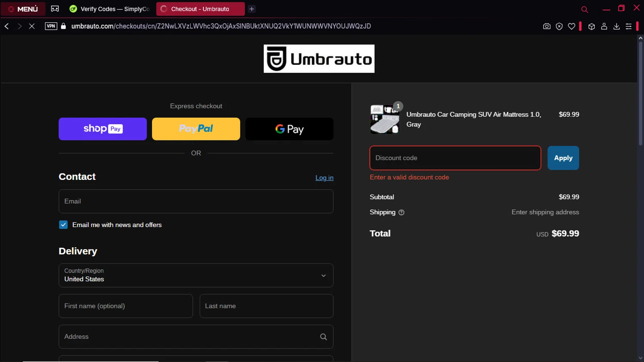Click the 'Enter shipping address' text

point(545,212)
